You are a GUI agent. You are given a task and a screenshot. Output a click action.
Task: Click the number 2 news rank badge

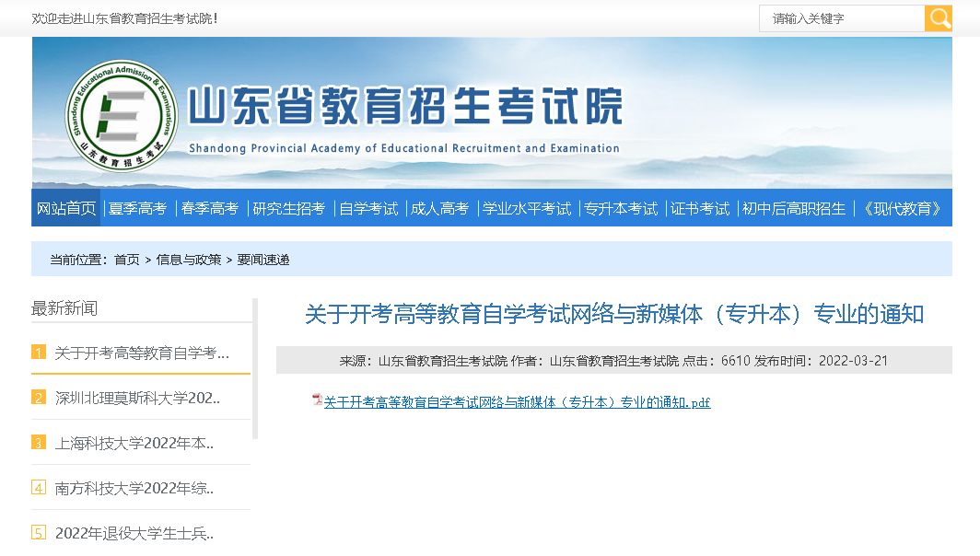point(39,398)
